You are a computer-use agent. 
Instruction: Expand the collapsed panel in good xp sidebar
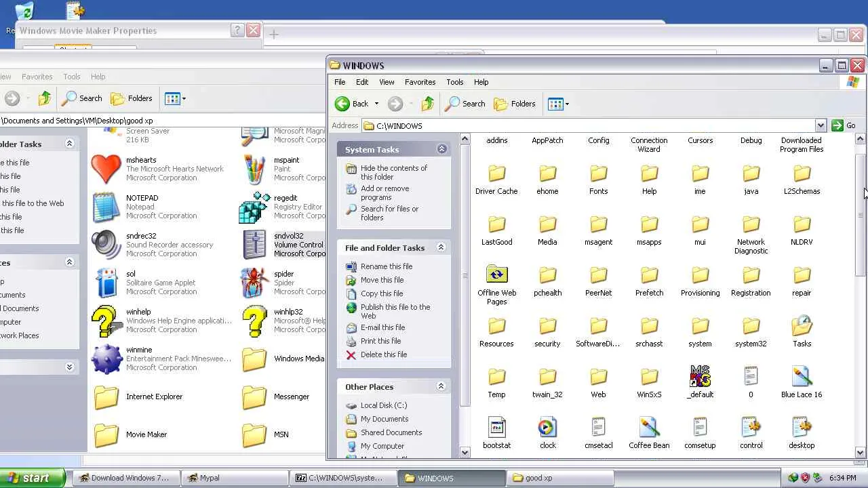[x=69, y=367]
